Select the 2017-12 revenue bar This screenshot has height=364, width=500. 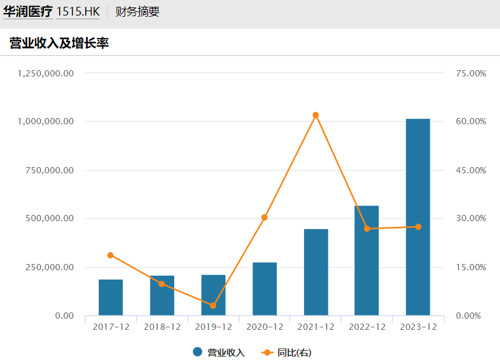111,297
